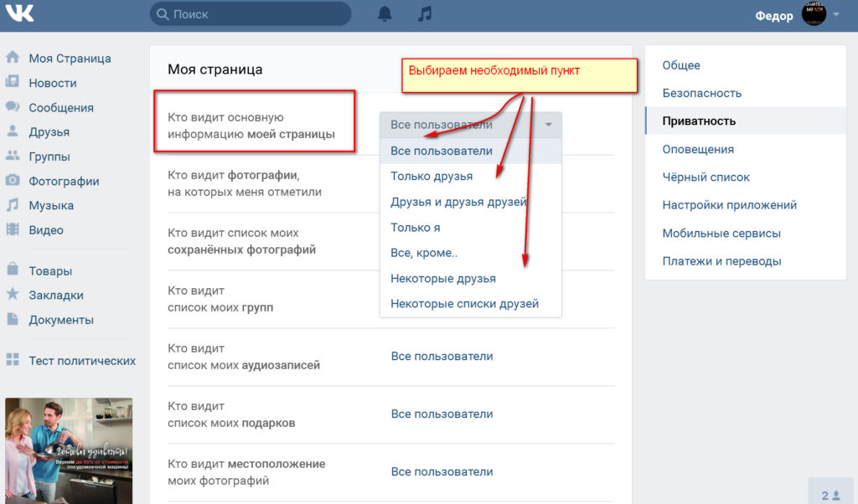Open Товары text link in left menu
Viewport: 858px width, 504px height.
50,271
